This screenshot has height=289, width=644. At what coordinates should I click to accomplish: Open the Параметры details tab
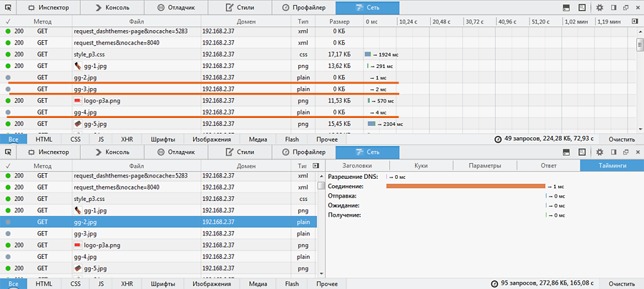[484, 166]
